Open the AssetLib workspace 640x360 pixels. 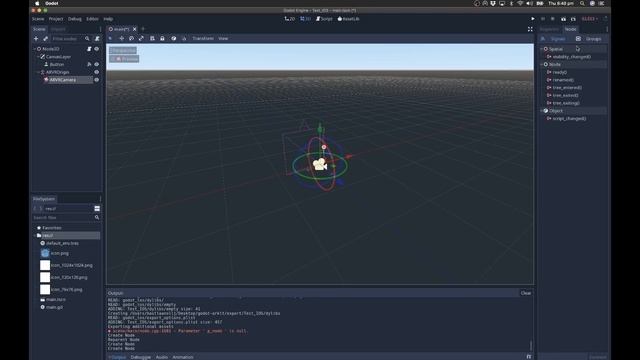click(x=349, y=19)
